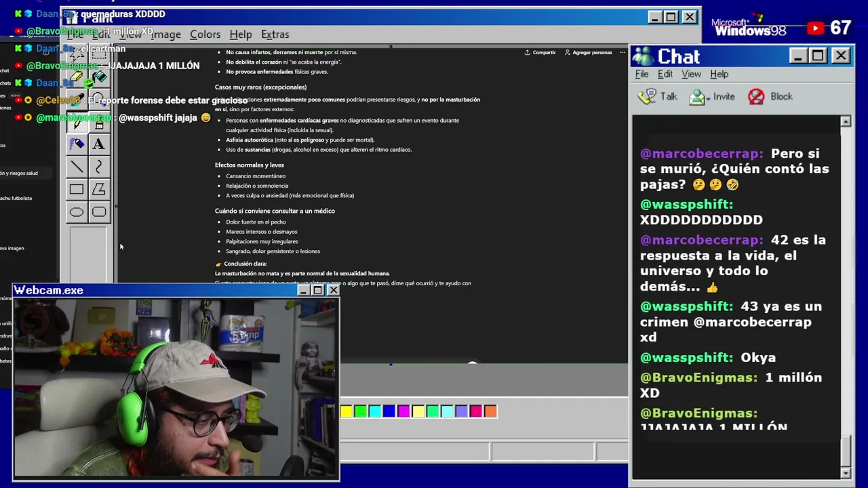Select the Rounded Rectangle tool

point(99,212)
